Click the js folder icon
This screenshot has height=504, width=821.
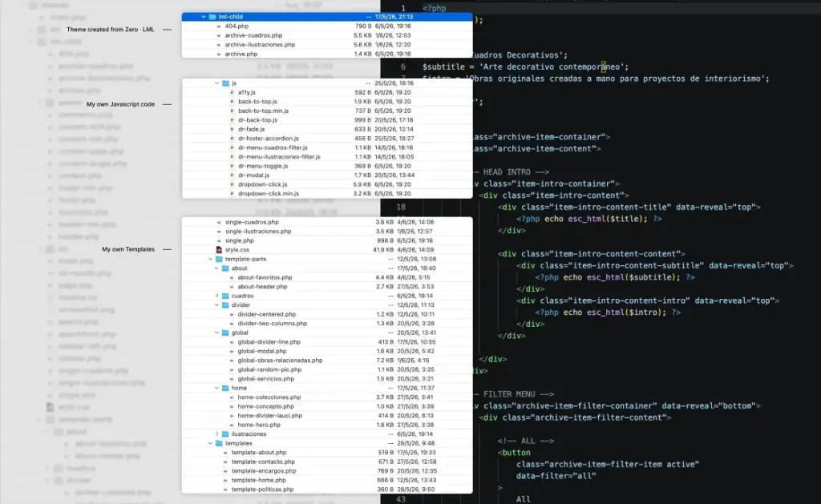click(x=225, y=83)
